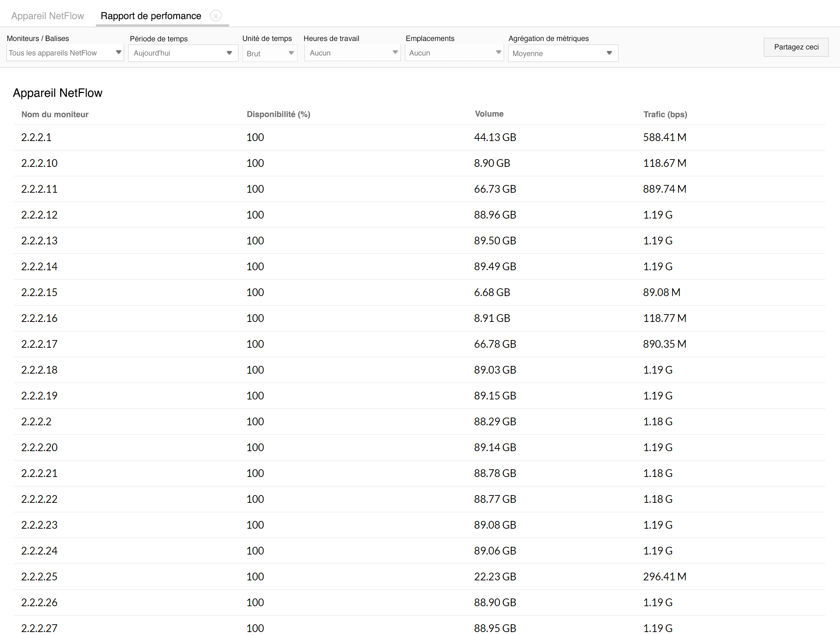Sort the table by Volume
The height and width of the screenshot is (635, 840).
489,114
